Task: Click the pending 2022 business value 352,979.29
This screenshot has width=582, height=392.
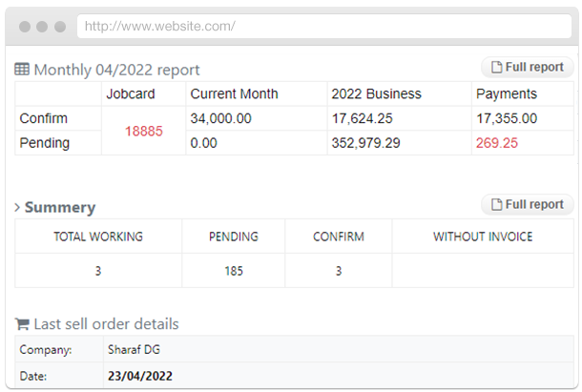Action: 365,143
